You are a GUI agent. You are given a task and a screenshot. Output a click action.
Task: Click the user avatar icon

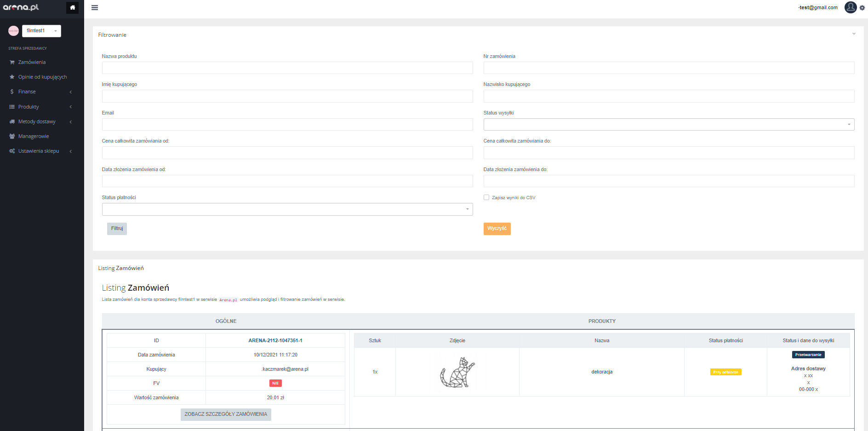click(x=851, y=7)
